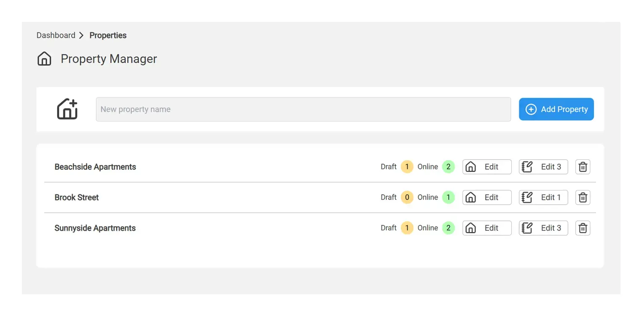Select the Brook Street property name
The width and height of the screenshot is (644, 317).
click(x=77, y=197)
